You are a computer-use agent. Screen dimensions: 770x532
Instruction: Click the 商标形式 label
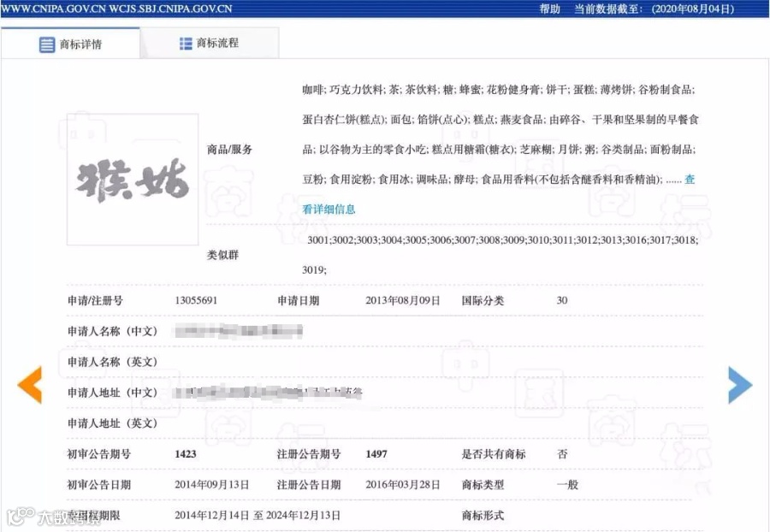483,515
